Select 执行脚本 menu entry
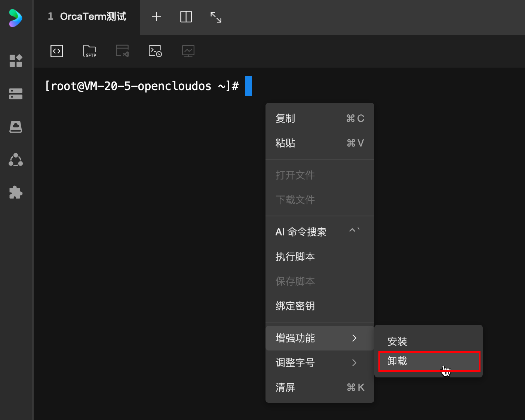 320,257
